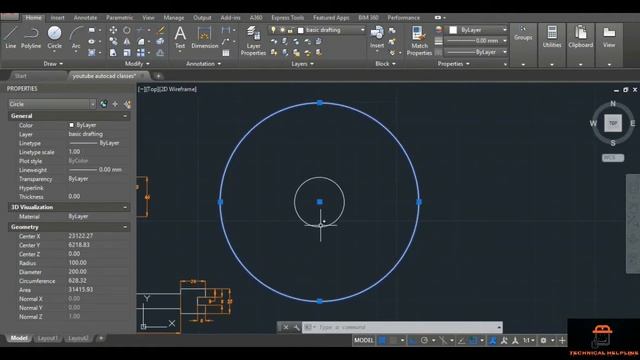The image size is (640, 360).
Task: Switch to the Layout1 tab
Action: (47, 338)
